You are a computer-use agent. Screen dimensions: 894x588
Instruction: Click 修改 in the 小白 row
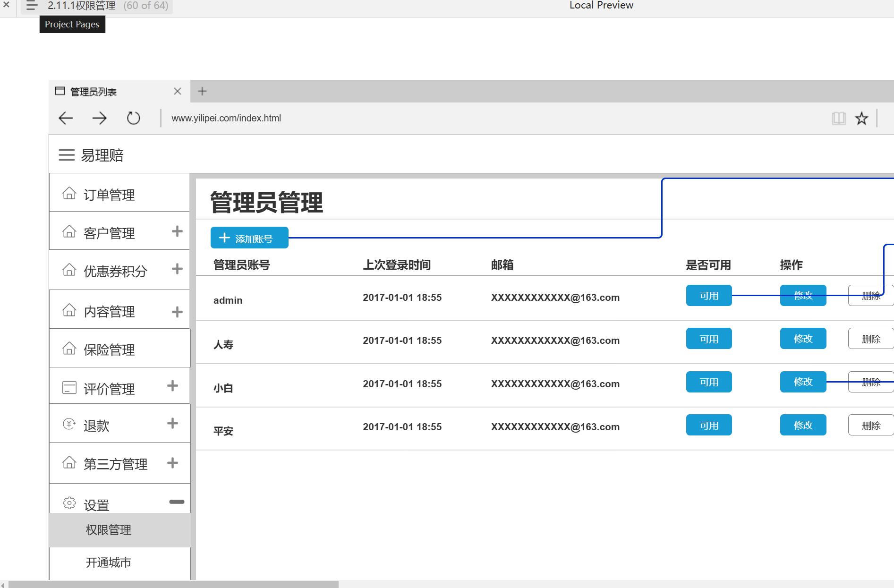(803, 382)
